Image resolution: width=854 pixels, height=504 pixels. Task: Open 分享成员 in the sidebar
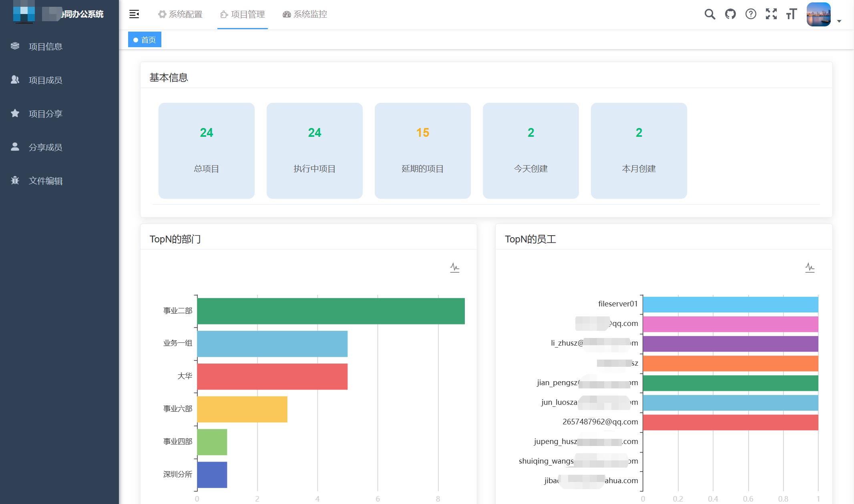pos(59,147)
